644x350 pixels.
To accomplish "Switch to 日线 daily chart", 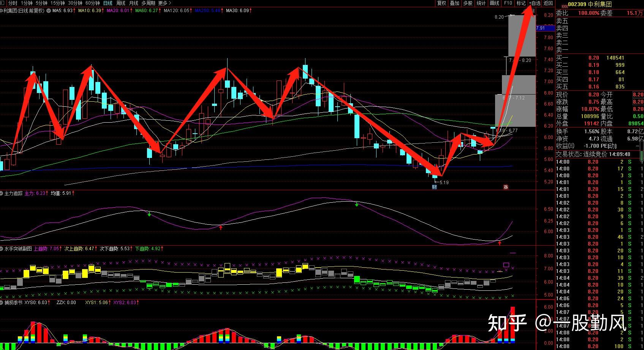I will point(108,3).
